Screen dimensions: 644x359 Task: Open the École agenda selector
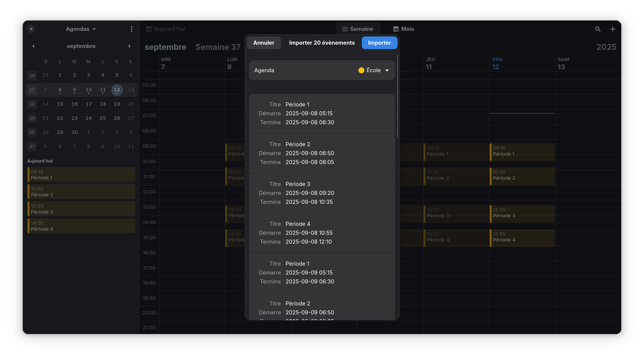coord(373,70)
